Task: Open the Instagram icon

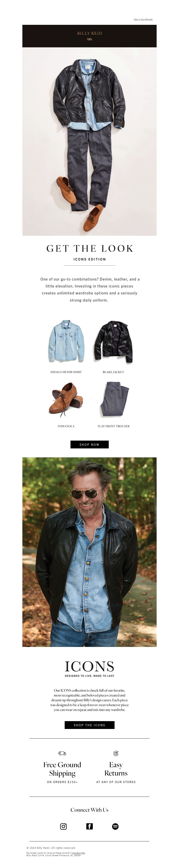Action: 63,826
